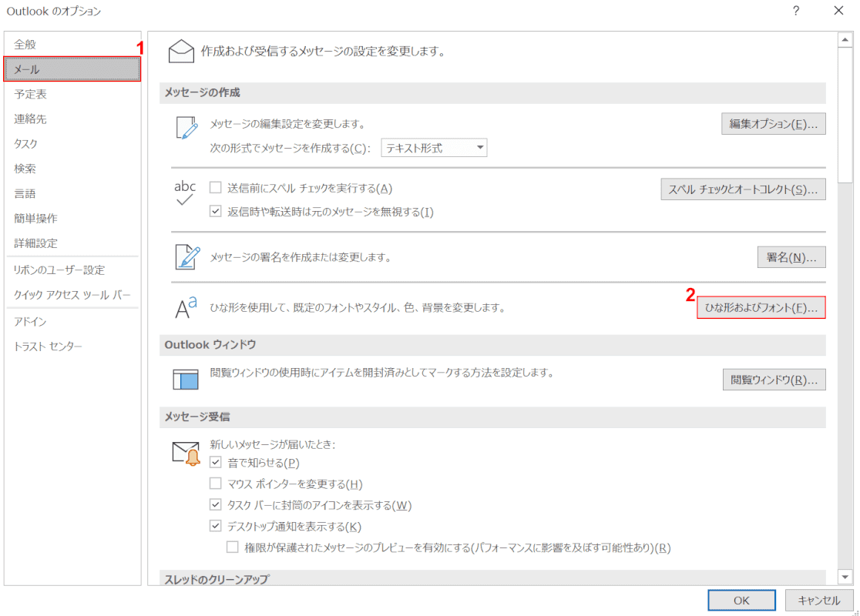Uncheck 返信時や転送時は元のメッセージを無視する
The height and width of the screenshot is (616, 860).
coord(216,212)
